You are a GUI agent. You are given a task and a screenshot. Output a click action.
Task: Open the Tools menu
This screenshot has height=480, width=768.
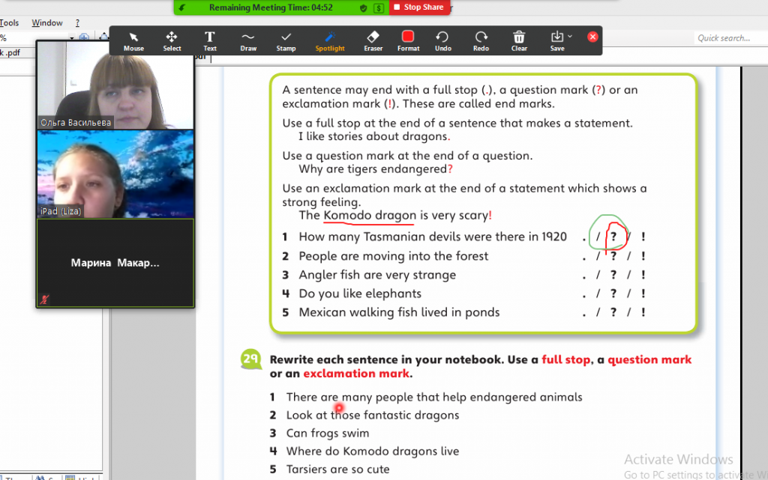9,22
